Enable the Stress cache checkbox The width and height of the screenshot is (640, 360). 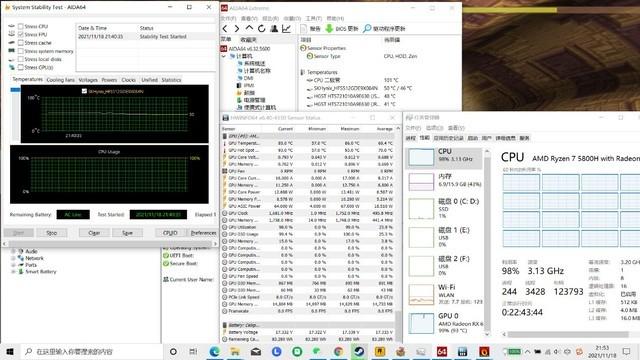tap(20, 43)
